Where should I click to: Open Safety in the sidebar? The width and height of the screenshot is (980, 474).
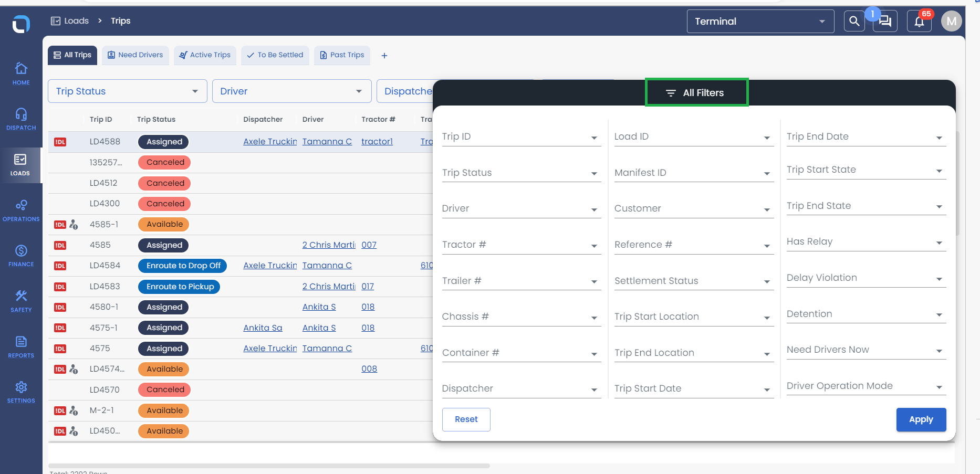point(21,301)
